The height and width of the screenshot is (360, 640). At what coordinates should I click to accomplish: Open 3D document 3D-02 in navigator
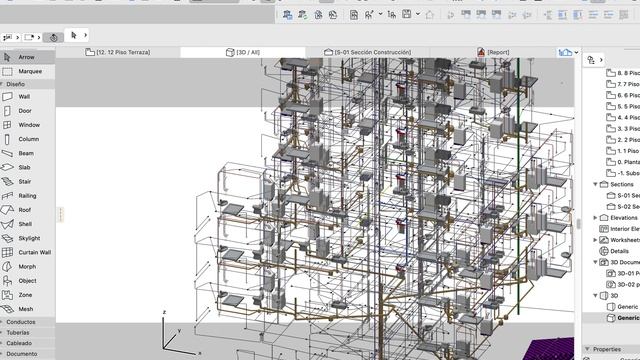pos(623,284)
